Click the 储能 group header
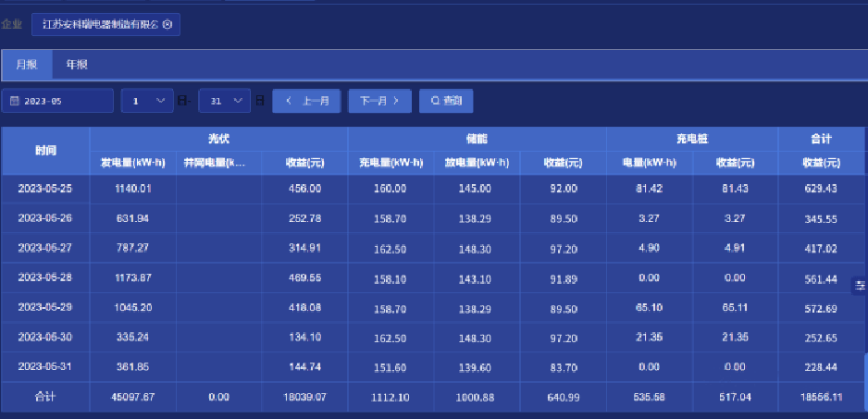The width and height of the screenshot is (868, 419). tap(477, 139)
